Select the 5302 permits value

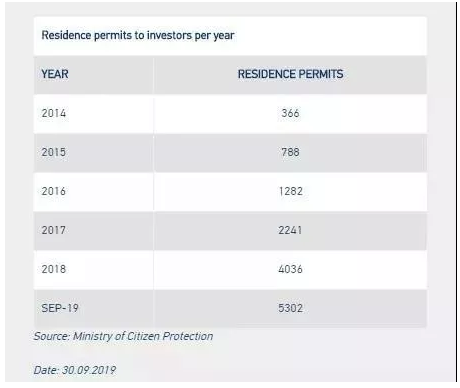(x=291, y=308)
